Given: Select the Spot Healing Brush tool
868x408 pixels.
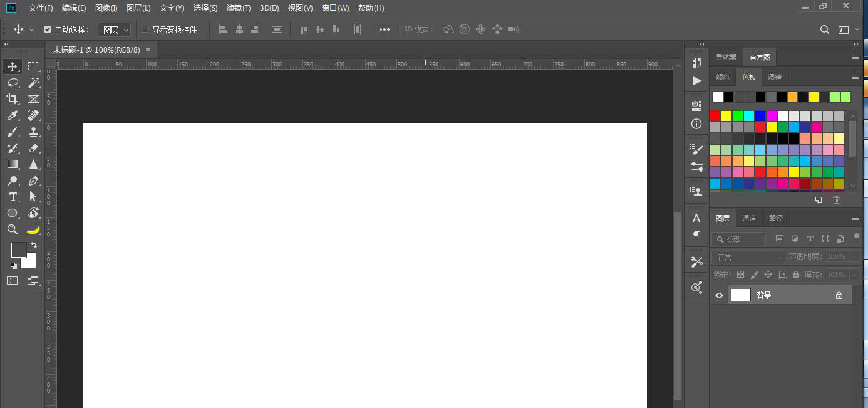Looking at the screenshot, I should [33, 115].
